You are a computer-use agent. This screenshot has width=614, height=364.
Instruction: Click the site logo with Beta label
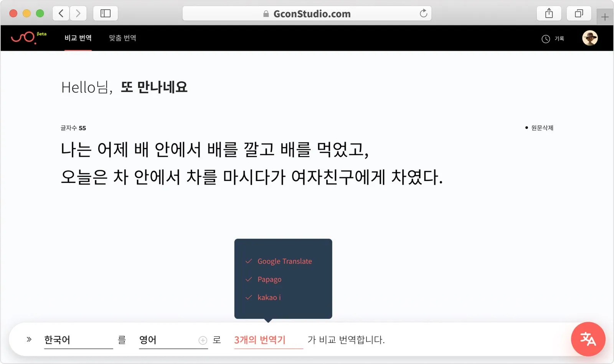click(x=29, y=38)
